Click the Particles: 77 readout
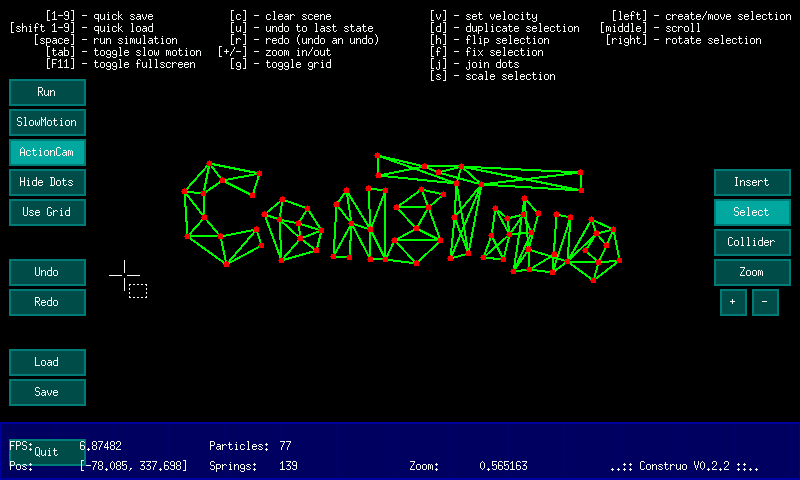 250,446
